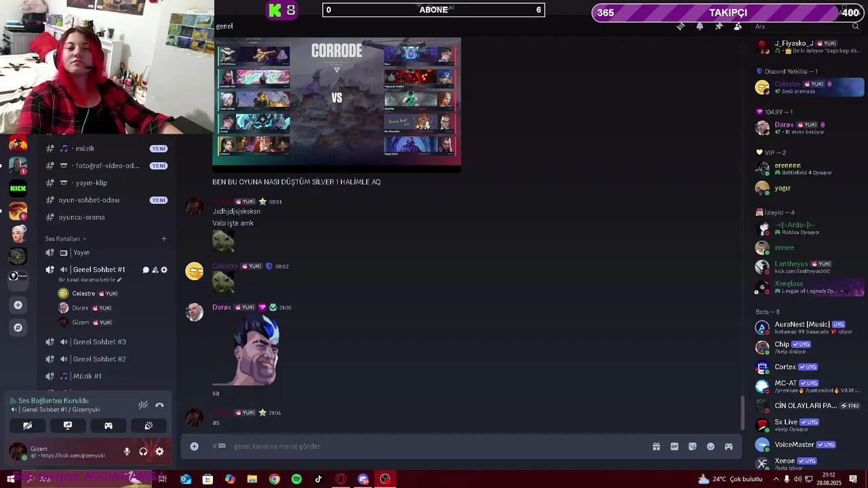Viewport: 868px width, 488px height.
Task: Open Darøx profile from message username
Action: [222, 307]
